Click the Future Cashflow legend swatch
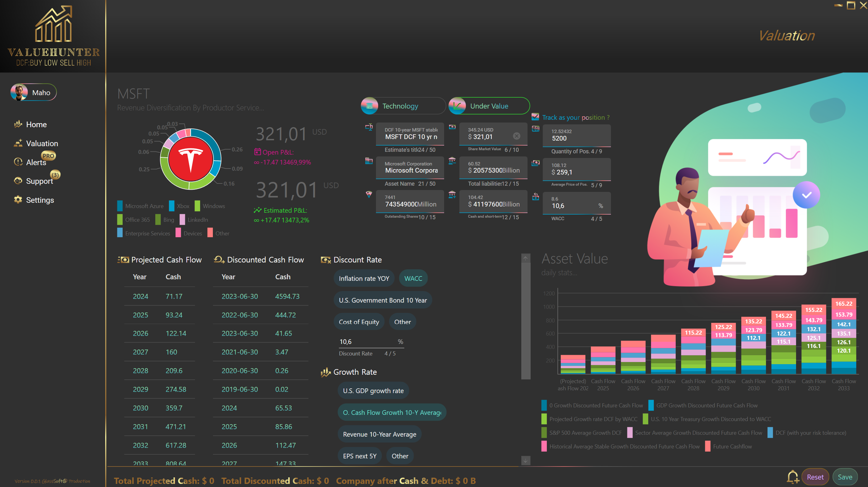The width and height of the screenshot is (868, 487). (x=708, y=446)
